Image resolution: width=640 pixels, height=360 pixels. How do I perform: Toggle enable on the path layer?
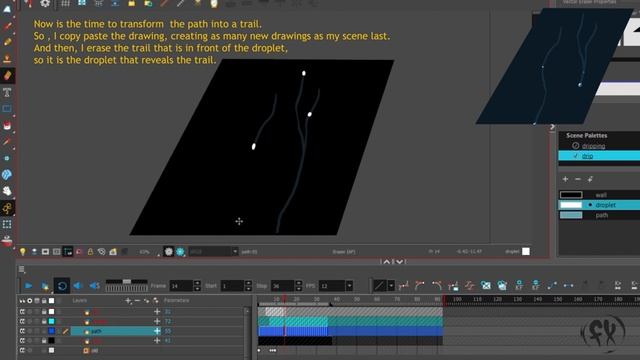pyautogui.click(x=22, y=331)
